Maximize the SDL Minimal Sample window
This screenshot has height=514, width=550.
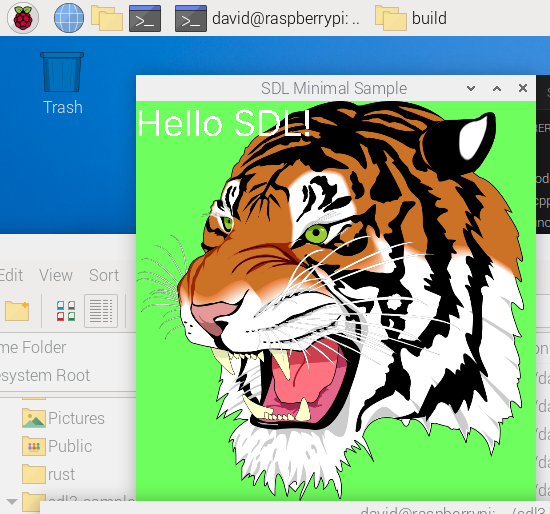pyautogui.click(x=497, y=88)
